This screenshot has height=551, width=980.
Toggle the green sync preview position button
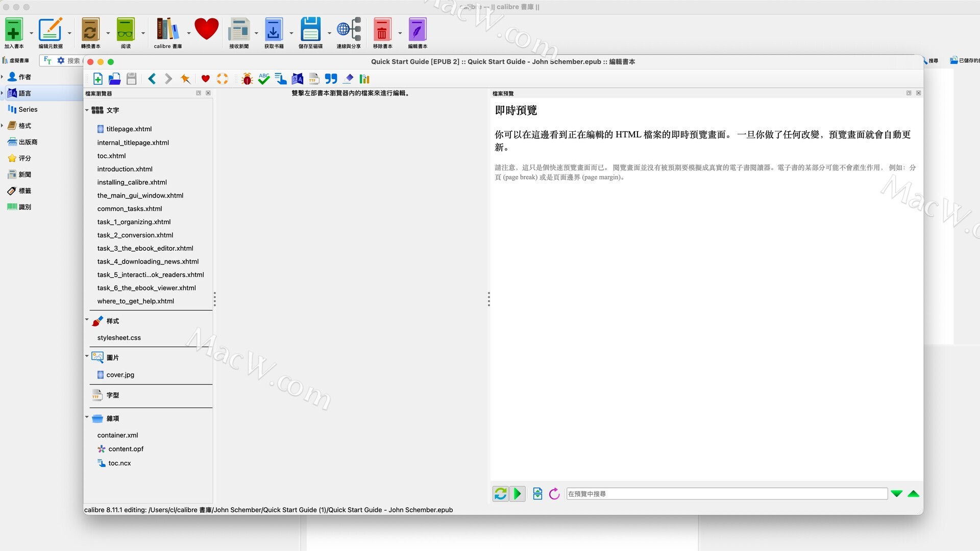[517, 494]
